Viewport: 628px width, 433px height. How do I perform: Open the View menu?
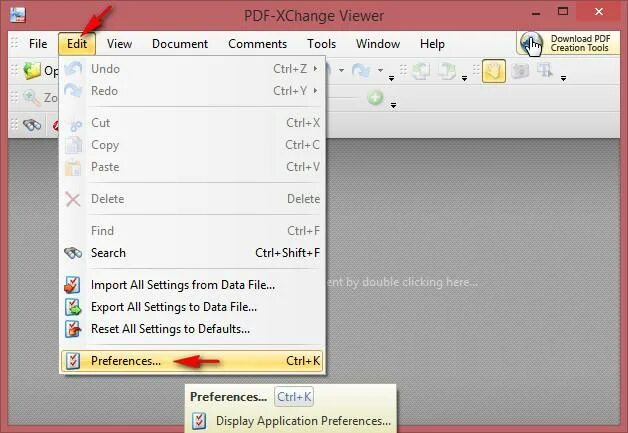(x=119, y=44)
